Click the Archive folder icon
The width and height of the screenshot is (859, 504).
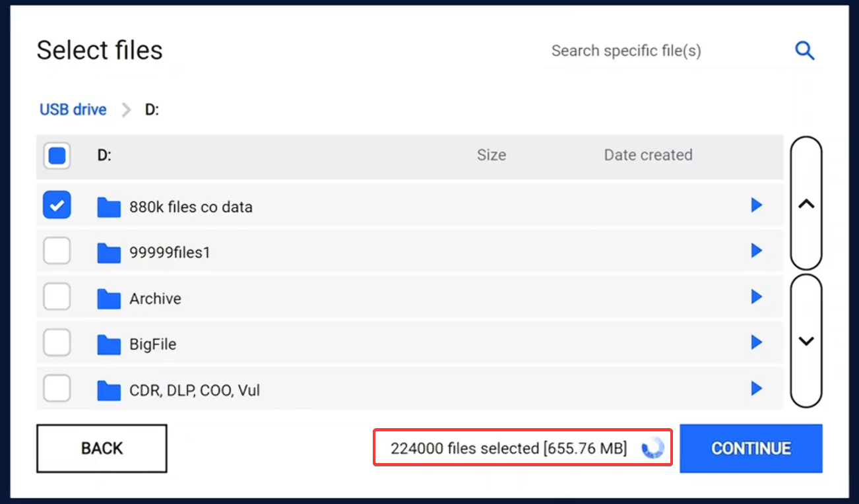109,299
